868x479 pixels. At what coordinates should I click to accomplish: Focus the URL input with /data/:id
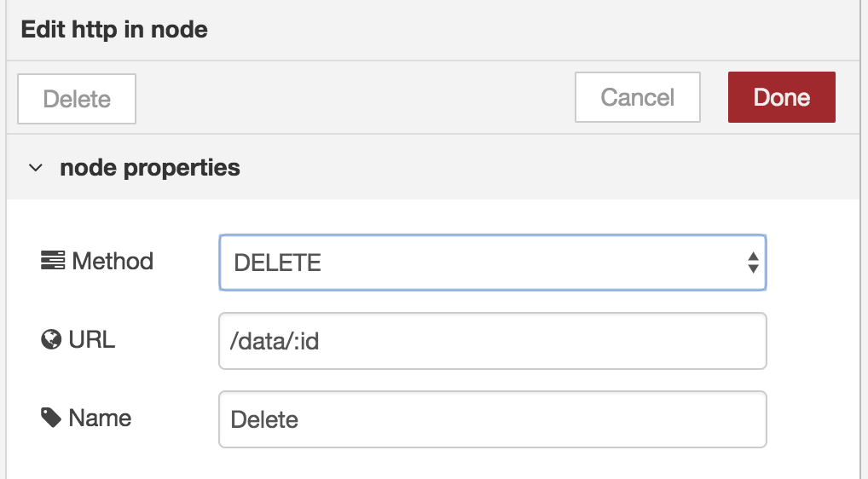(x=493, y=341)
